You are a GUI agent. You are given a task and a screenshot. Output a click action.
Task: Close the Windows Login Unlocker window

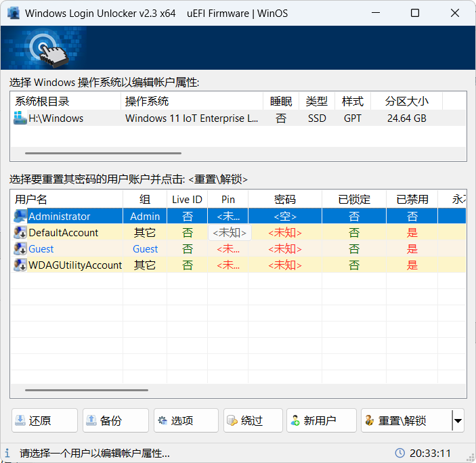455,13
